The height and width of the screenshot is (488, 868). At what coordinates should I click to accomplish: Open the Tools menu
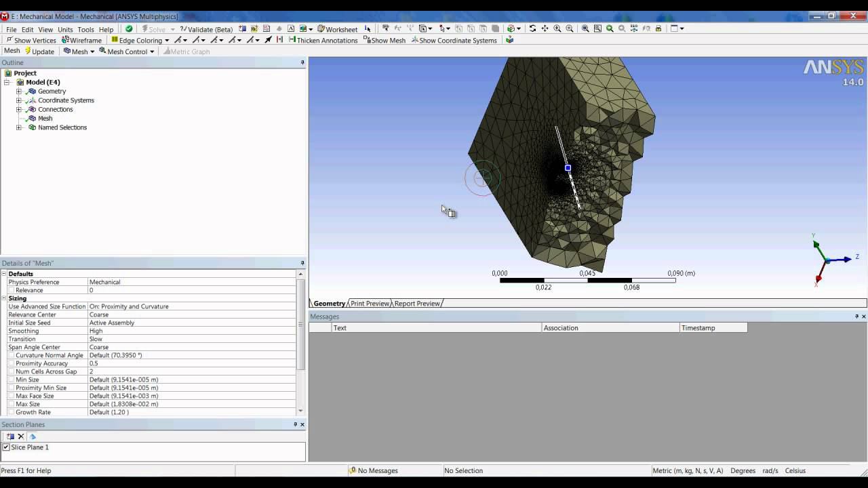(x=85, y=29)
